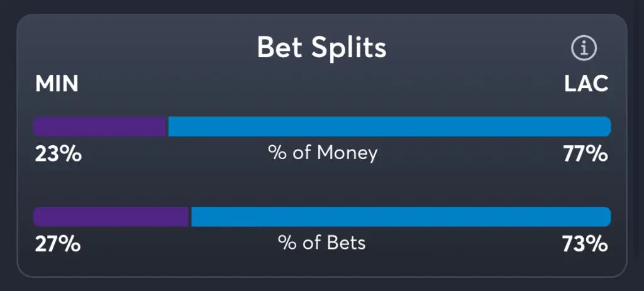Click blue LAC segment of bets bar
The width and height of the screenshot is (644, 291).
[400, 217]
